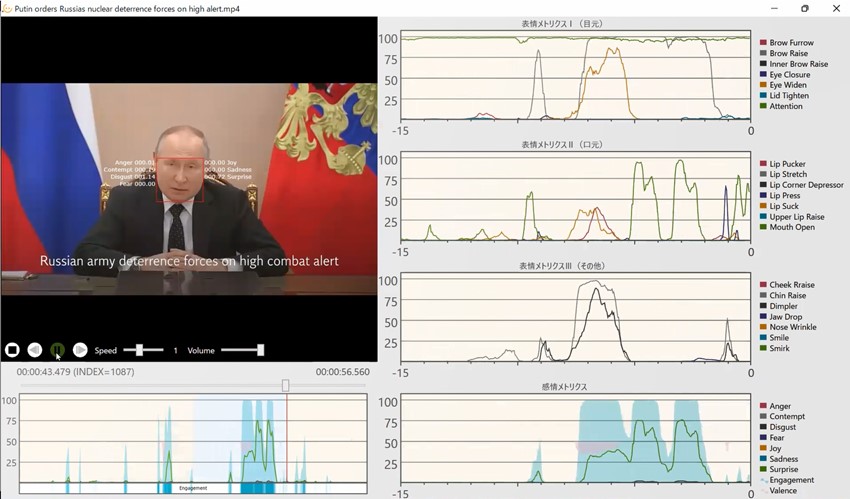Click the 表情メトリクス I (目元) chart title
Screen dimensions: 850x499
click(x=562, y=24)
